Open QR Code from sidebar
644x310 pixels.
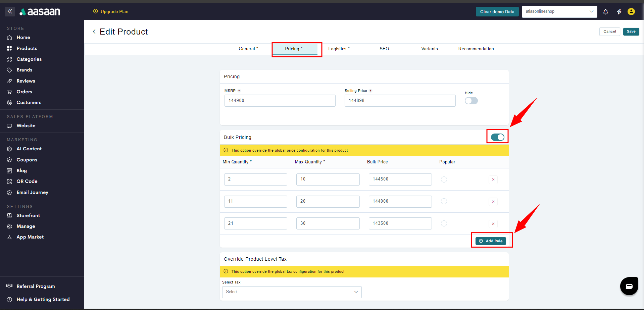pyautogui.click(x=27, y=181)
